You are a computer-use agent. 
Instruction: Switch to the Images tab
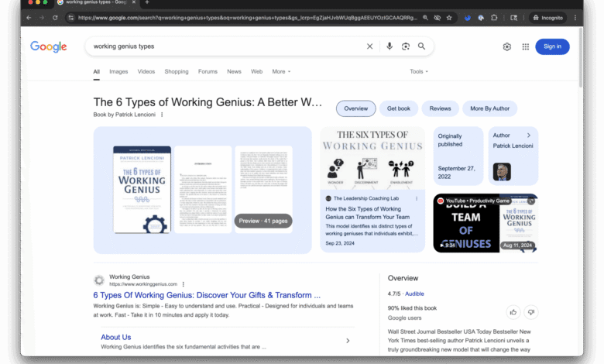pos(118,72)
